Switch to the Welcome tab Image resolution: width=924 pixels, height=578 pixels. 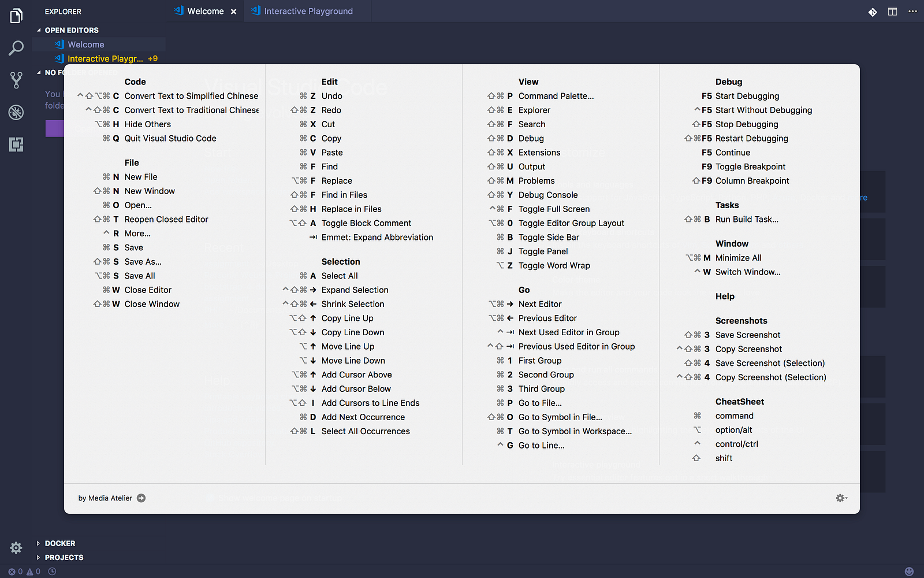(206, 11)
